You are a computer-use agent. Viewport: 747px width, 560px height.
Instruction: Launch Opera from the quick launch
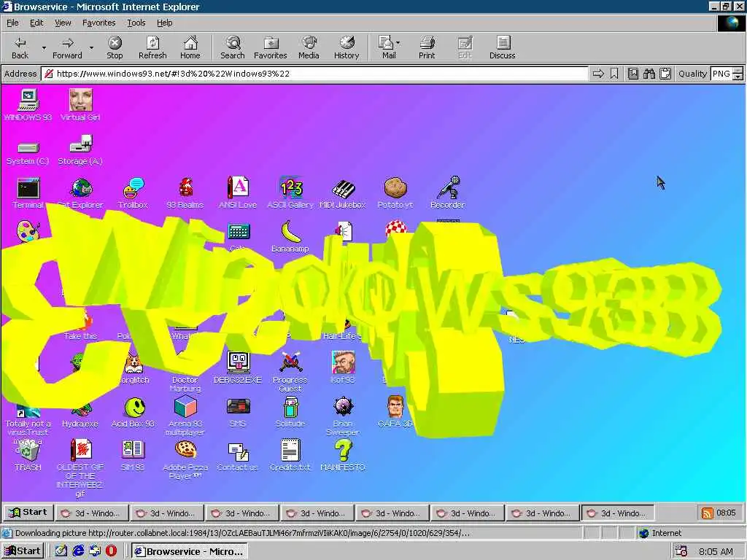[x=111, y=551]
